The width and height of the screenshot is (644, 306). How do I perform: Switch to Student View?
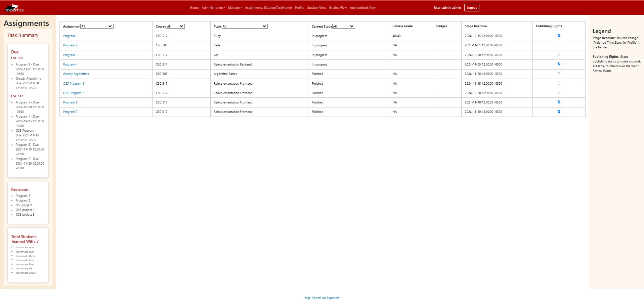tap(316, 7)
